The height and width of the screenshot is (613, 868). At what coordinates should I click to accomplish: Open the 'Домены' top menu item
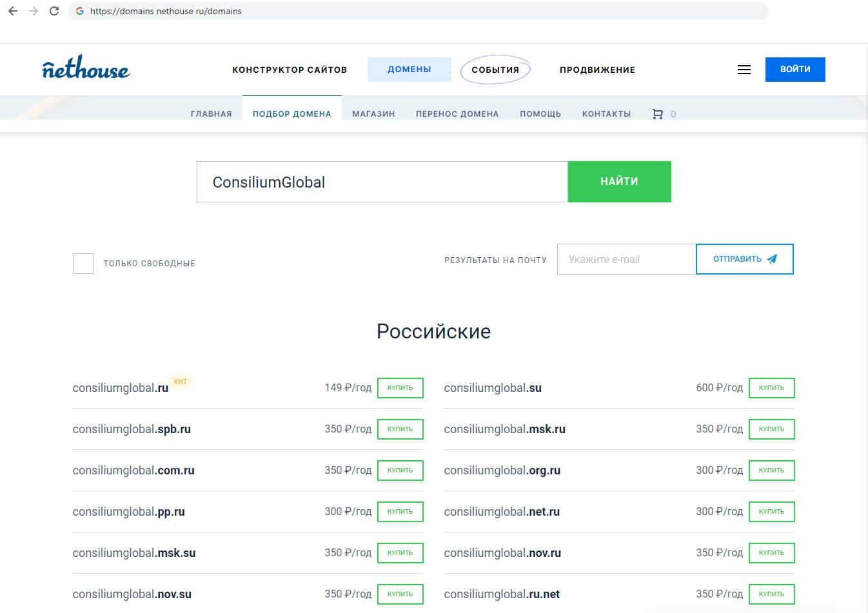[409, 70]
